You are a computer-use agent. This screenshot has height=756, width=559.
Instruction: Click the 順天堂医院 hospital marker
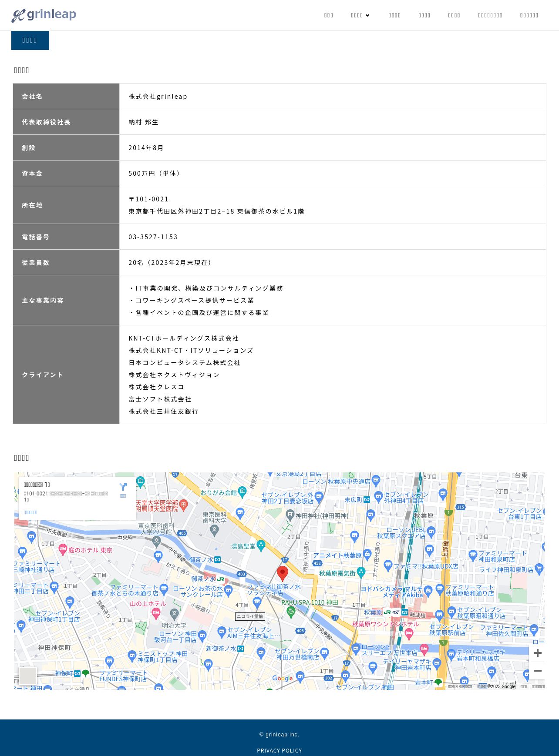click(x=183, y=505)
